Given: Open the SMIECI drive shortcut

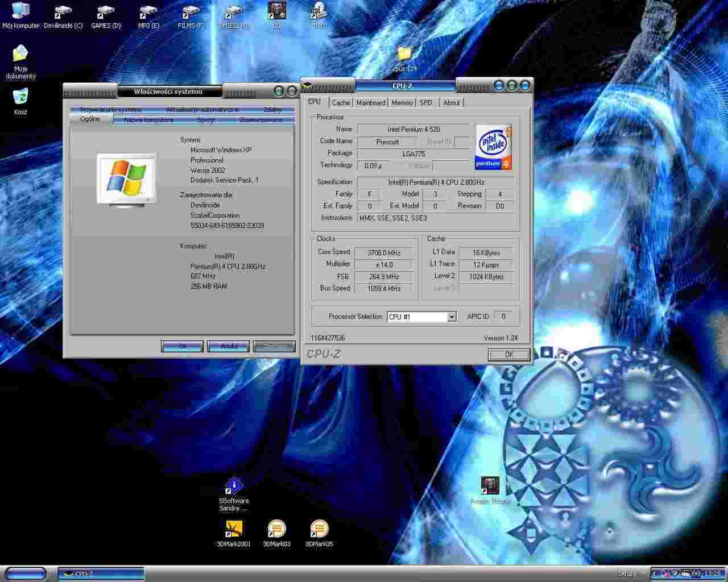Looking at the screenshot, I should pos(234,16).
